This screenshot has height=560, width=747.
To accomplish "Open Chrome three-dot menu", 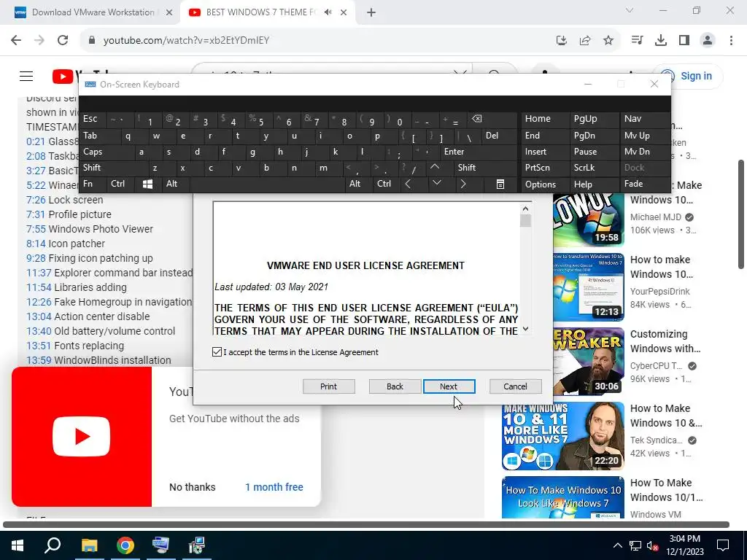I will pos(731,41).
